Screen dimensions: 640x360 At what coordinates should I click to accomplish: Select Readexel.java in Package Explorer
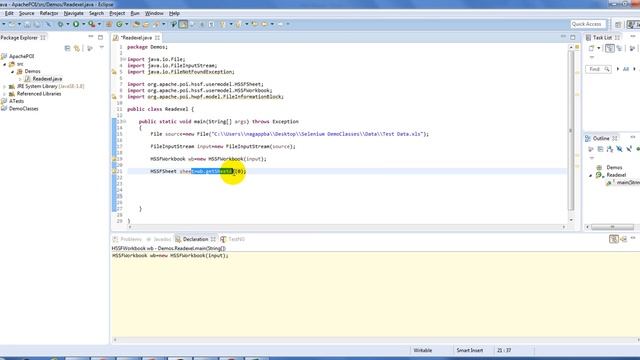click(x=44, y=79)
